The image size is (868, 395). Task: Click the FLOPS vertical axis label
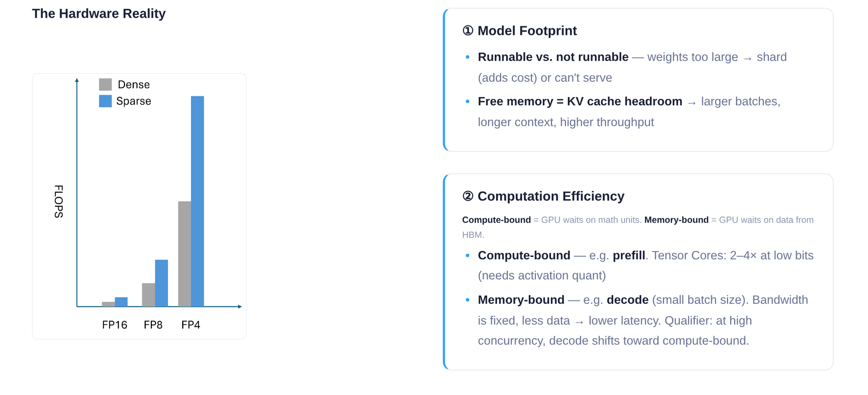point(59,202)
